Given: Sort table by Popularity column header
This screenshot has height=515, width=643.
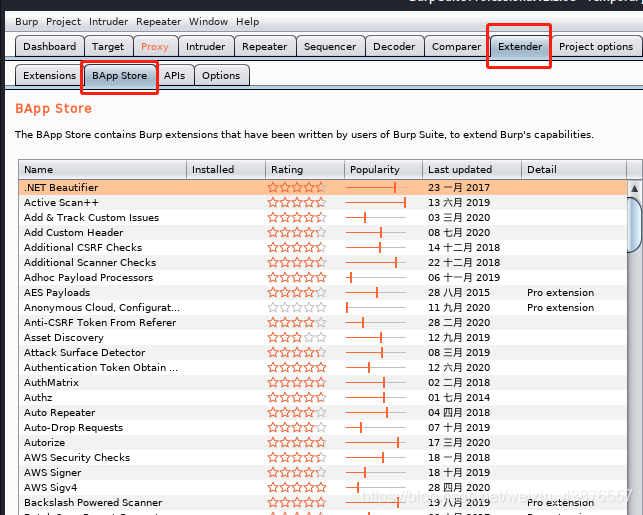Looking at the screenshot, I should click(x=383, y=169).
